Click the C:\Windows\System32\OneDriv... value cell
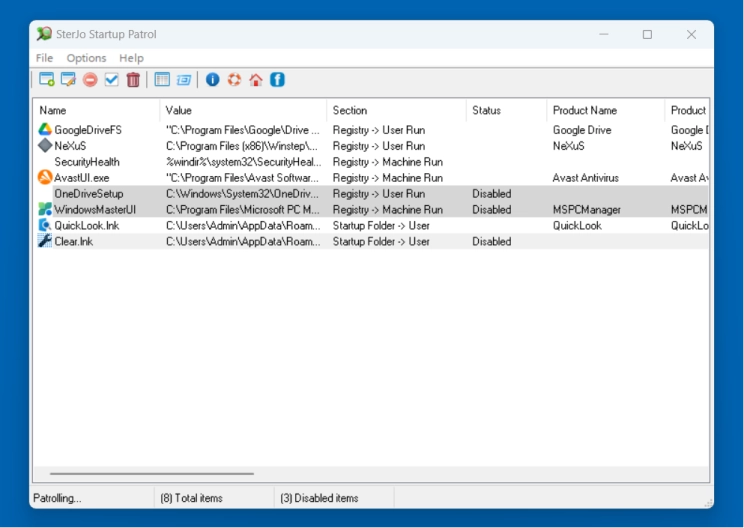The image size is (744, 528). (x=242, y=194)
